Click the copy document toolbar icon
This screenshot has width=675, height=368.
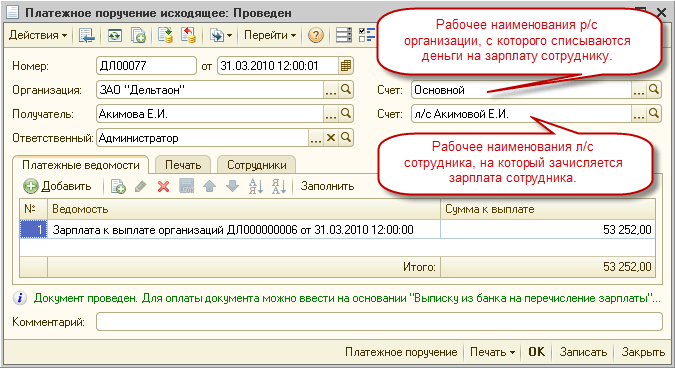[x=138, y=35]
